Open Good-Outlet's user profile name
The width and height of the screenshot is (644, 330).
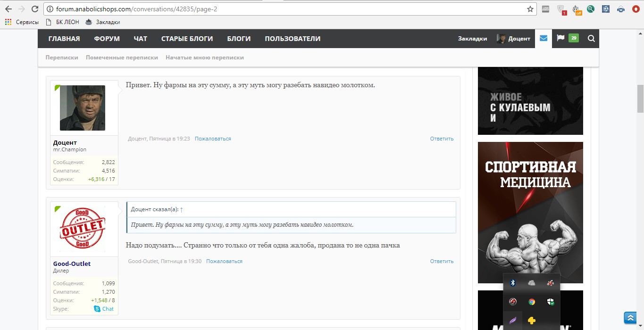tap(72, 264)
